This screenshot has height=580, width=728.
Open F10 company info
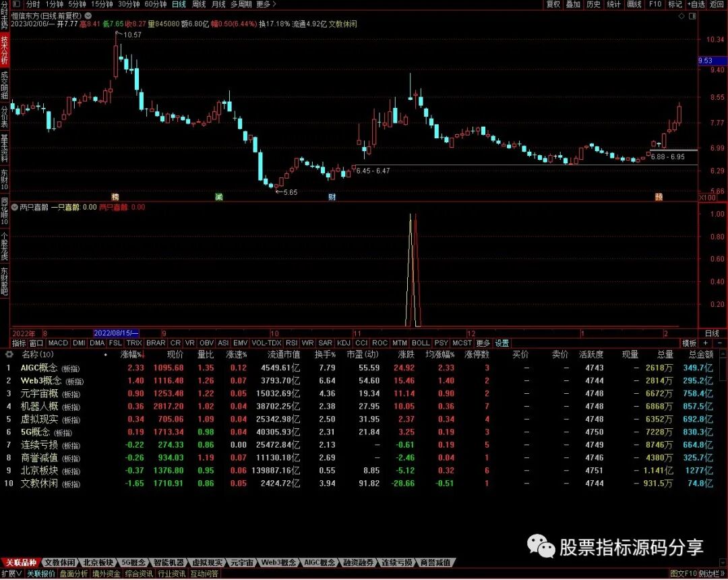click(x=655, y=4)
